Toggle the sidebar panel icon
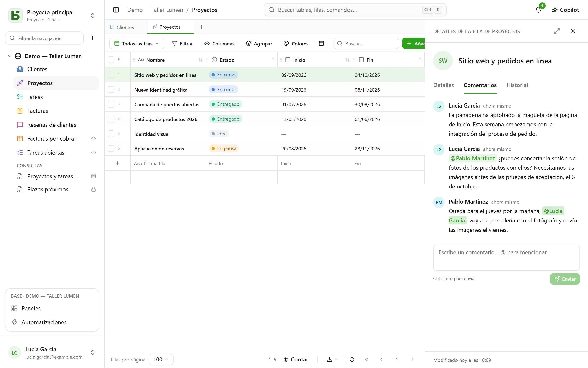 [116, 10]
